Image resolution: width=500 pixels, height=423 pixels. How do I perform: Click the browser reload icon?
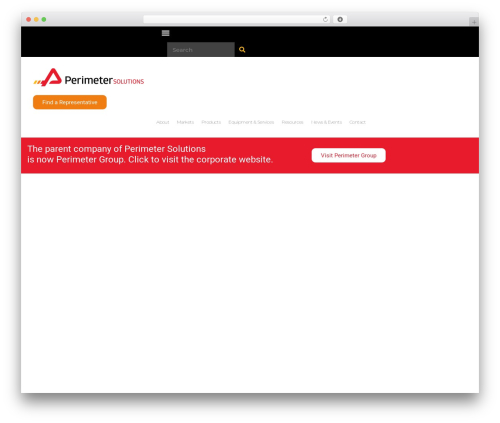pos(325,19)
